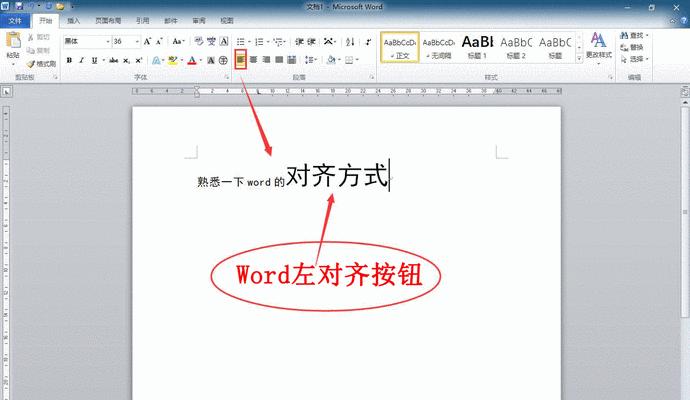Screen dimensions: 690x400
Task: Click the Paste (粘贴) clipboard icon
Action: (13, 40)
